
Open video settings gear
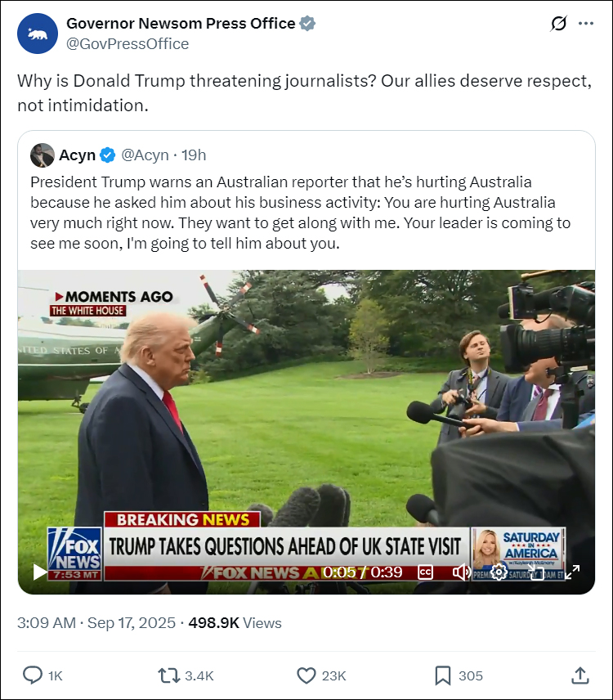499,572
